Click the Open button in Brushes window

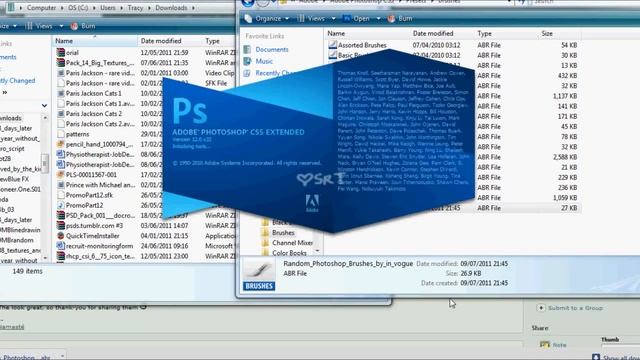tap(361, 19)
